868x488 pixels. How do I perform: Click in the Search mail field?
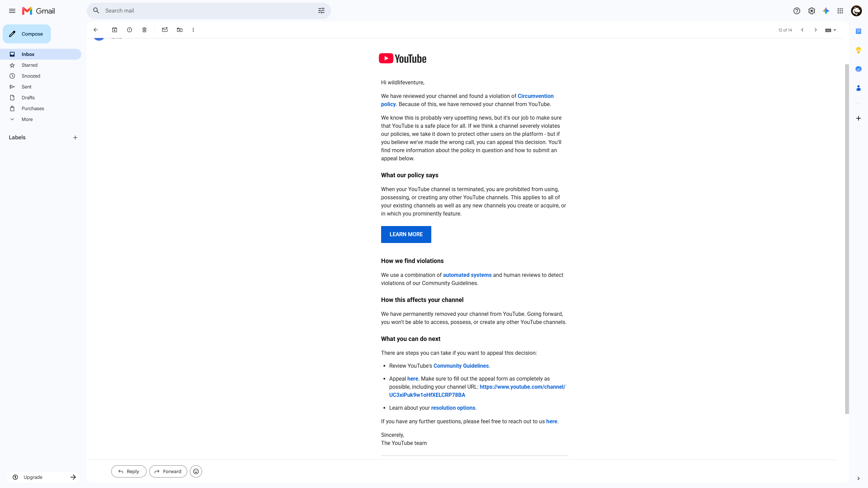(x=209, y=11)
